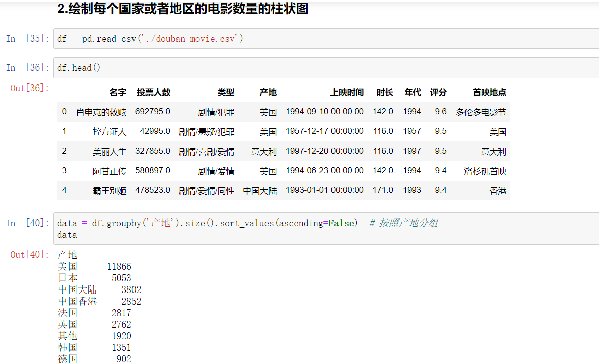Select the cell 肖申克的救赎
This screenshot has height=364, width=599.
click(x=101, y=112)
